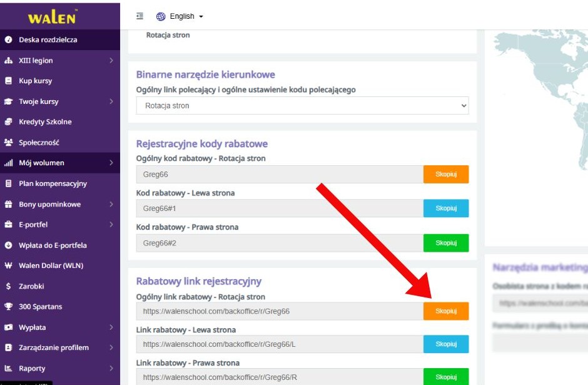Click the Kup kursy sidebar icon
Image resolution: width=588 pixels, height=385 pixels.
8,81
